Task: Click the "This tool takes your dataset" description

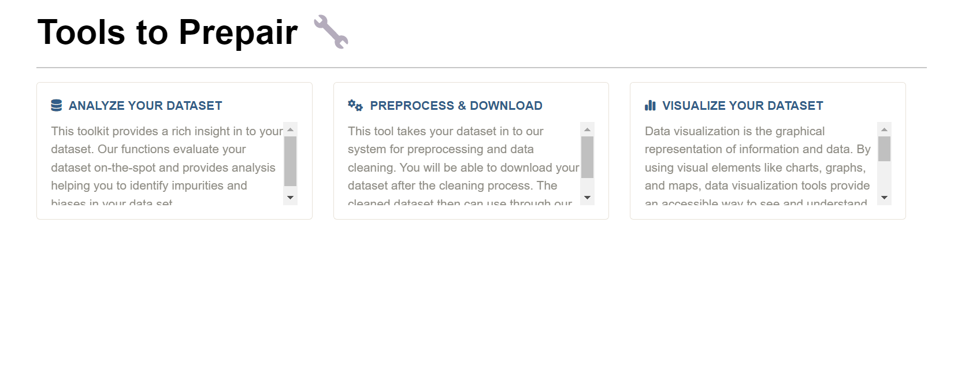Action: point(462,158)
